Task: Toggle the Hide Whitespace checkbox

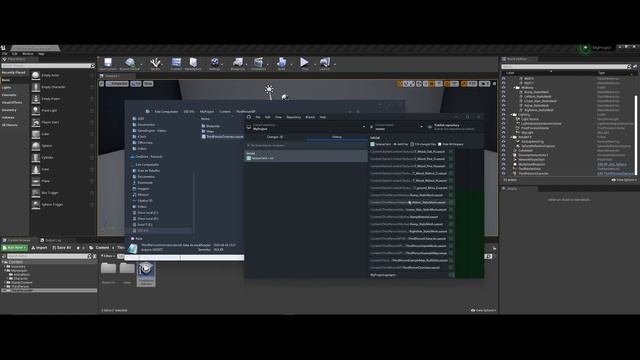Action: (x=440, y=144)
